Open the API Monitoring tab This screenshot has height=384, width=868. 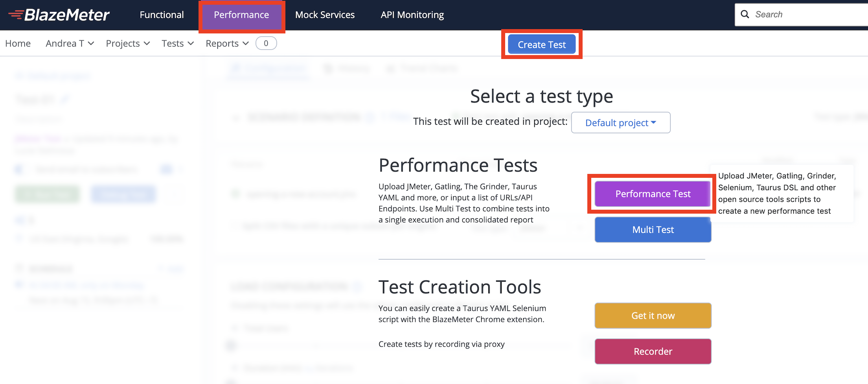pyautogui.click(x=412, y=15)
